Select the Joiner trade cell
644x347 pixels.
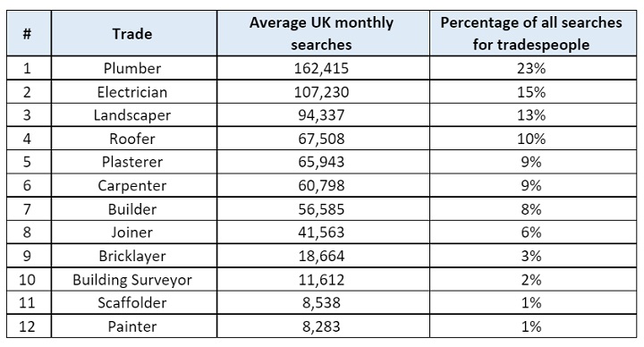coord(134,233)
